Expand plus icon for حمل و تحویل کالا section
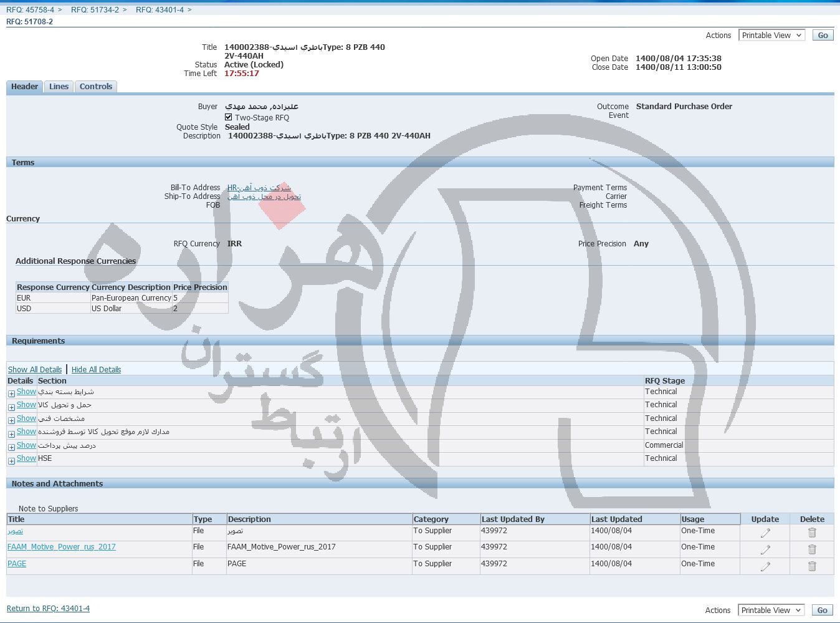The image size is (840, 623). point(11,407)
